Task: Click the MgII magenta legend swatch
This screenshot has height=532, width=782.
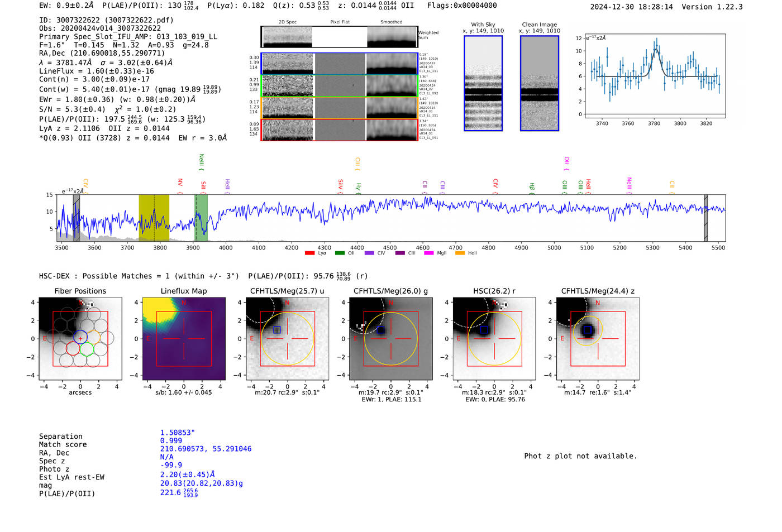Action: [x=429, y=253]
